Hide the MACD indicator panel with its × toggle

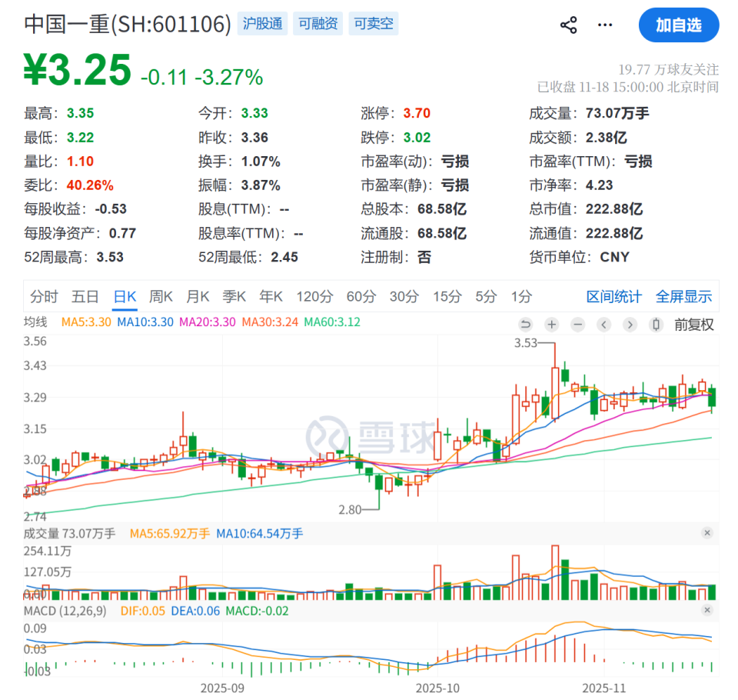(x=706, y=610)
